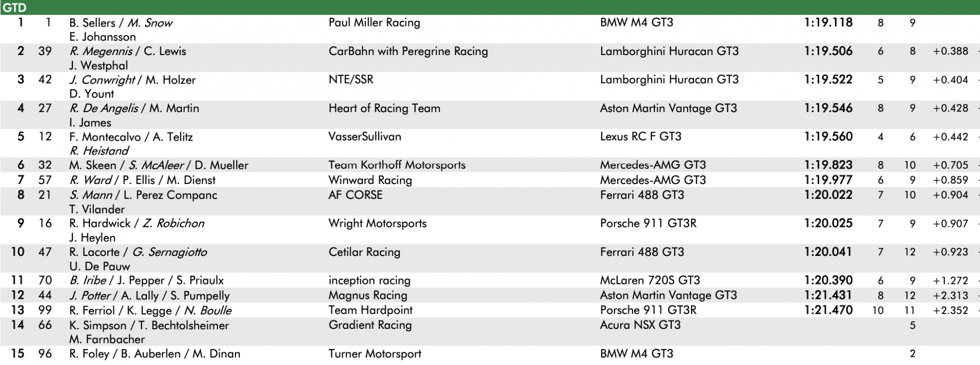Select the Team Hardpoint row
Image resolution: width=980 pixels, height=365 pixels.
tap(490, 310)
